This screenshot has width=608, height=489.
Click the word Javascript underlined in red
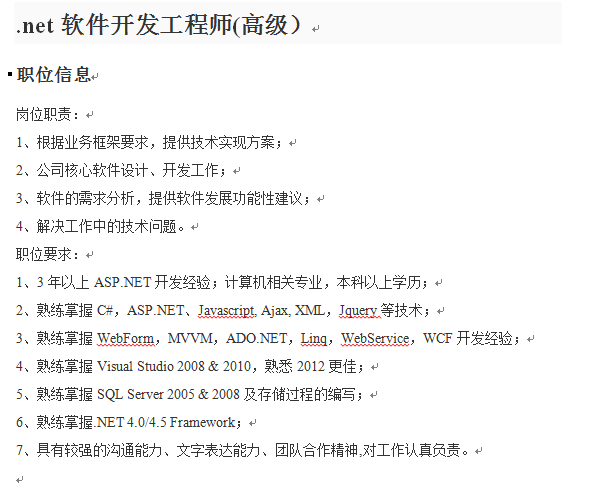pyautogui.click(x=226, y=311)
